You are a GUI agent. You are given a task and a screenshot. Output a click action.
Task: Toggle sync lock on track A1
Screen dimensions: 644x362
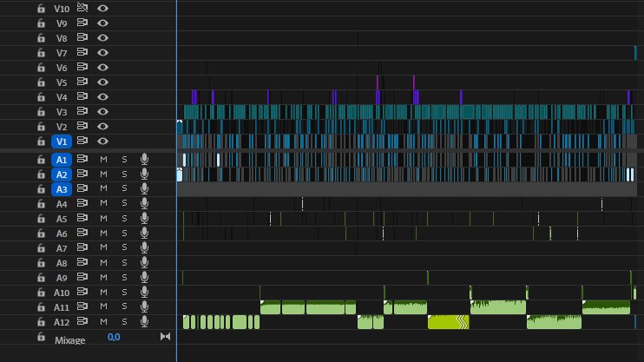(82, 159)
